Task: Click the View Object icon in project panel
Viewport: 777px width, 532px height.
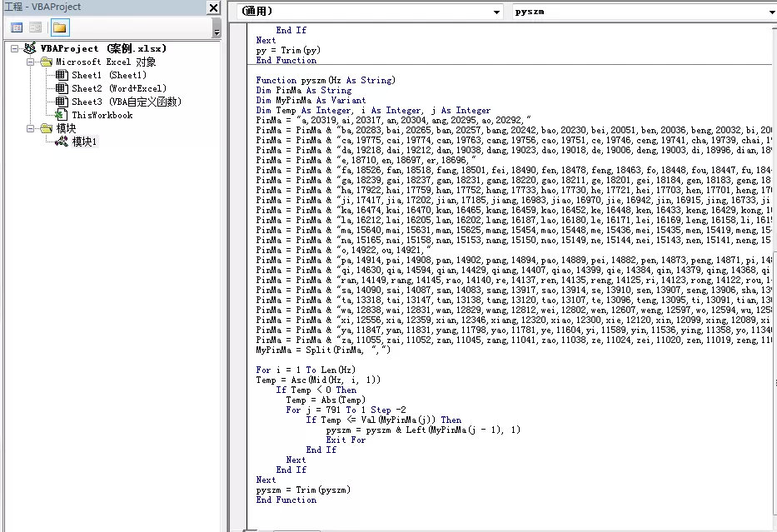Action: tap(36, 27)
